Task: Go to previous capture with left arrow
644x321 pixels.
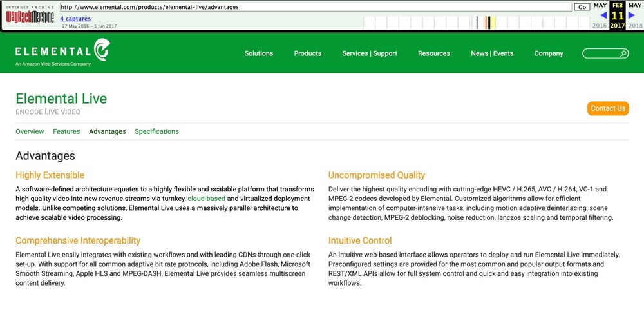Action: 603,15
